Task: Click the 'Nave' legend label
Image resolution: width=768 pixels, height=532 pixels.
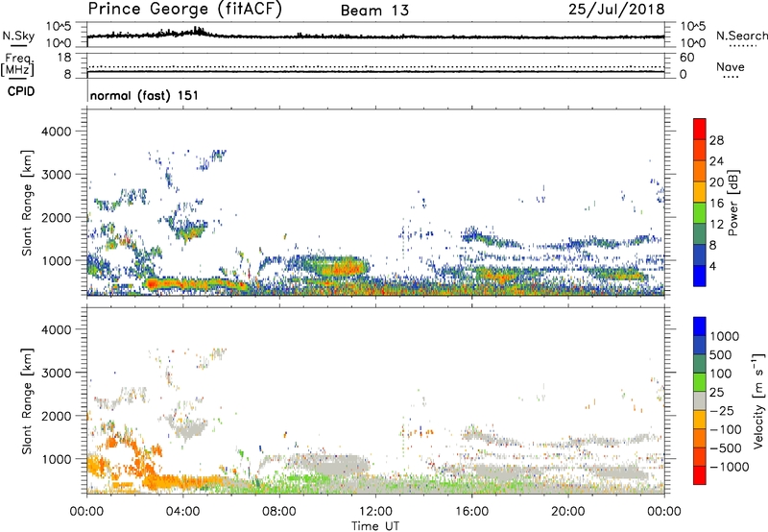Action: pyautogui.click(x=731, y=67)
